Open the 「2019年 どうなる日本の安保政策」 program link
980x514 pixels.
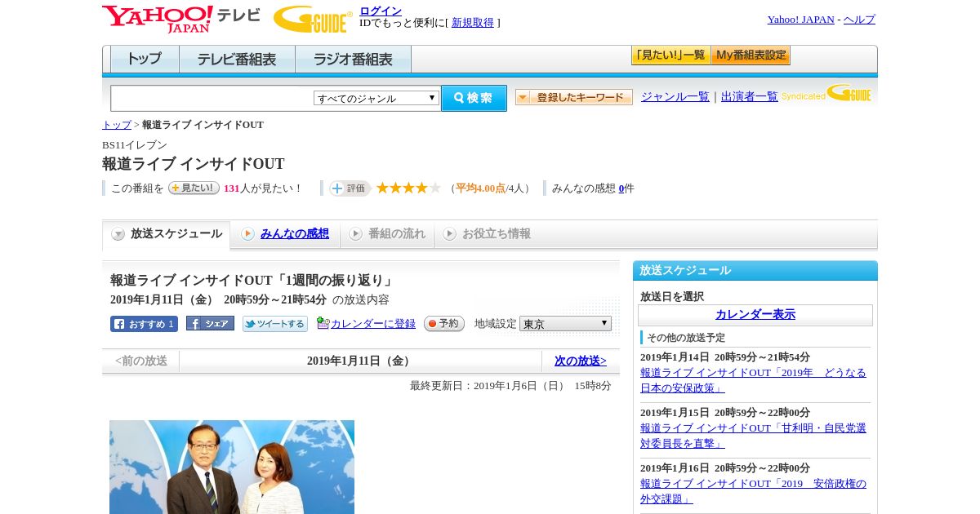tap(753, 380)
